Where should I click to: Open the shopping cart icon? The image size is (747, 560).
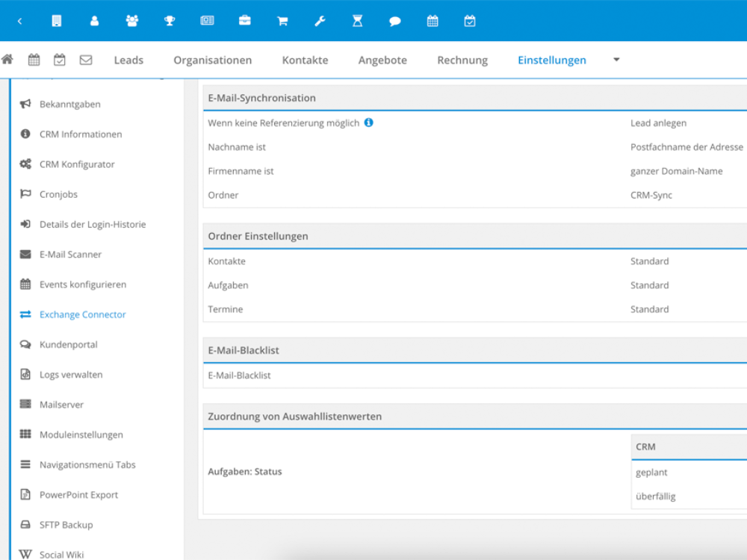(x=282, y=21)
